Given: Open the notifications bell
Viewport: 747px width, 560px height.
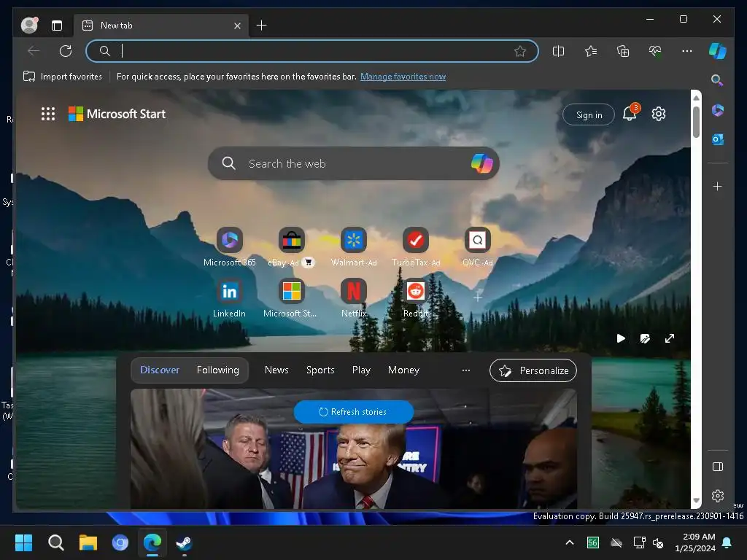Looking at the screenshot, I should (630, 114).
